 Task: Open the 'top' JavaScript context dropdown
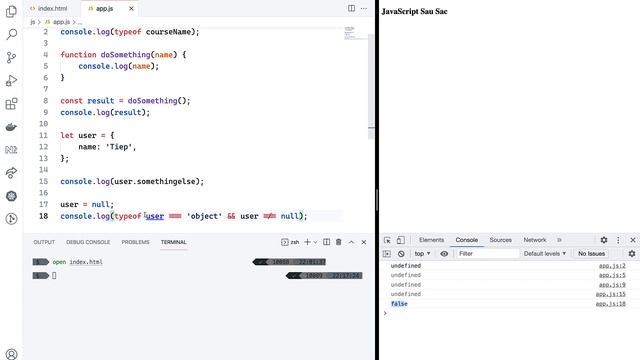[422, 253]
